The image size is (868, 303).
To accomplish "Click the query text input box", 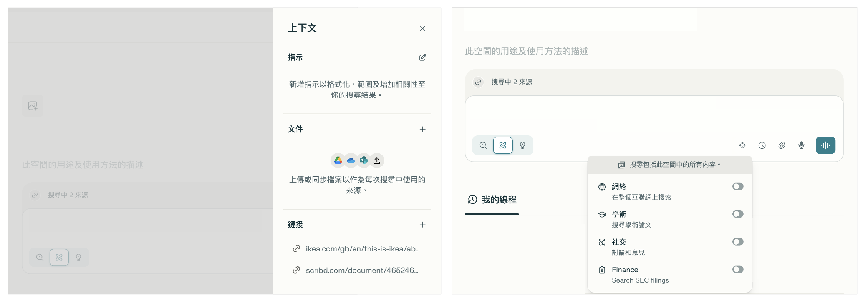I will 653,115.
